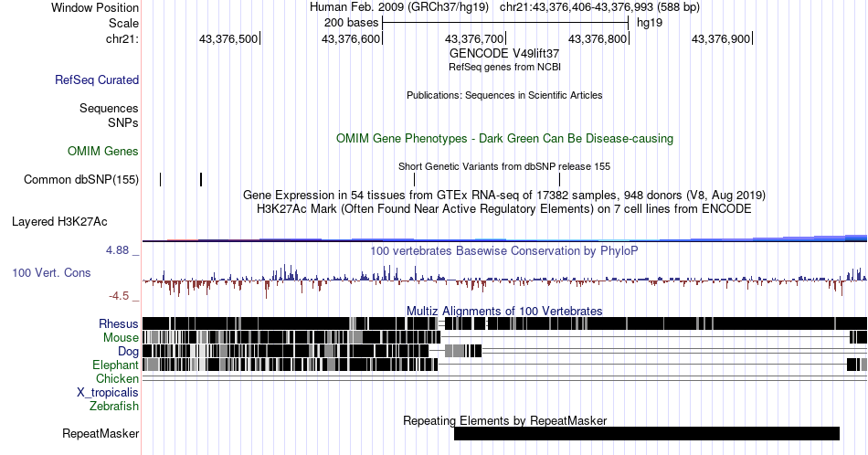This screenshot has height=455, width=868.
Task: Click the Mouse alignment row label
Action: [x=121, y=338]
